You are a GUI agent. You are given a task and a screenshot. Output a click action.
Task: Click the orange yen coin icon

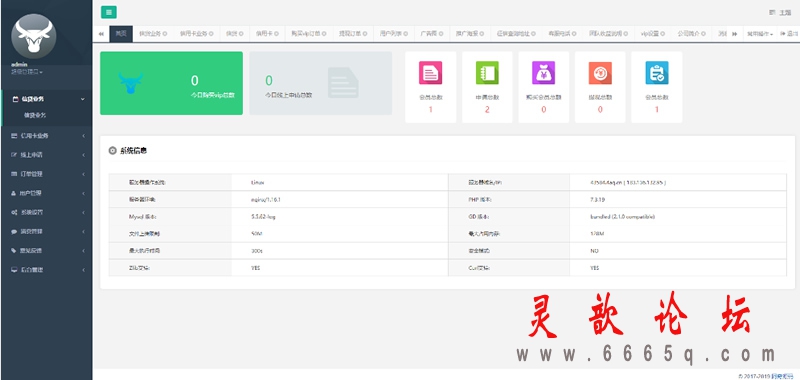600,72
